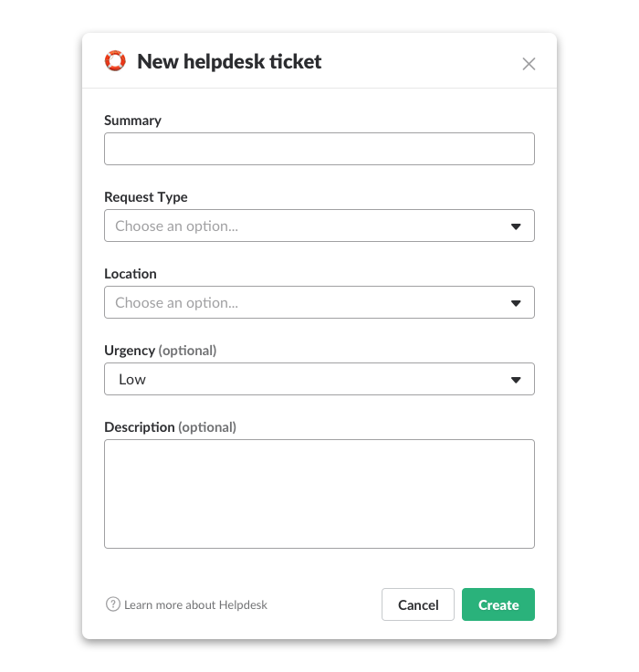This screenshot has width=639, height=672.
Task: Click the New helpdesk ticket title
Action: 229,62
